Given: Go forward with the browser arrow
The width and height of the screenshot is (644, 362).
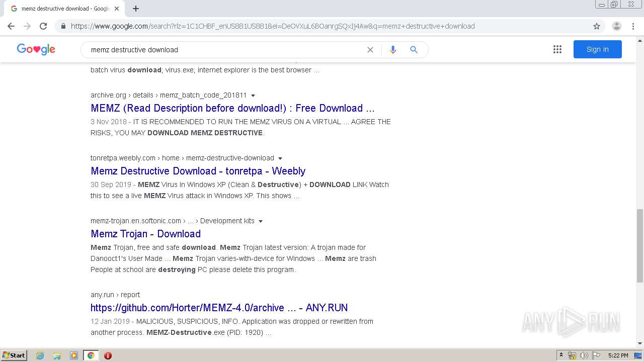Looking at the screenshot, I should 27,26.
